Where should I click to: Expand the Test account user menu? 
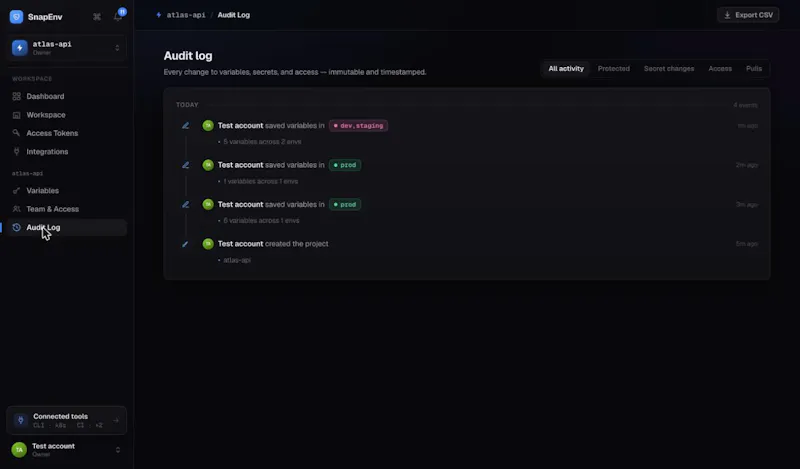(x=67, y=450)
